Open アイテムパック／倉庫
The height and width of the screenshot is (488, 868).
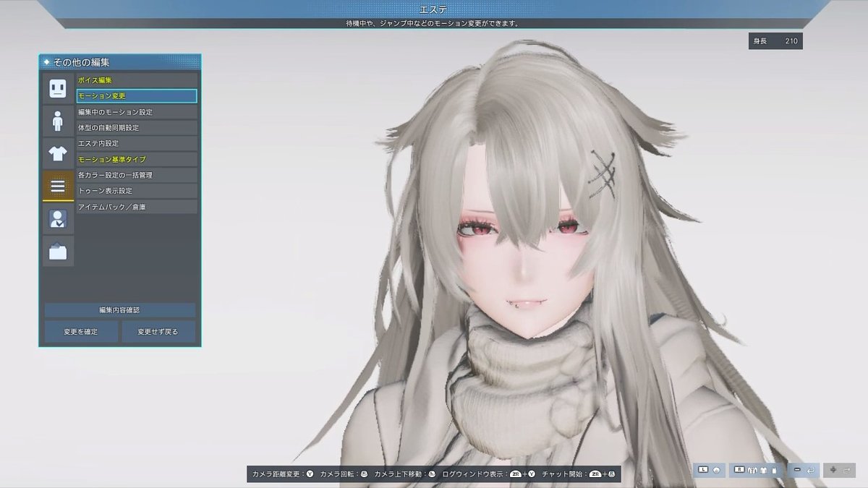tap(137, 207)
